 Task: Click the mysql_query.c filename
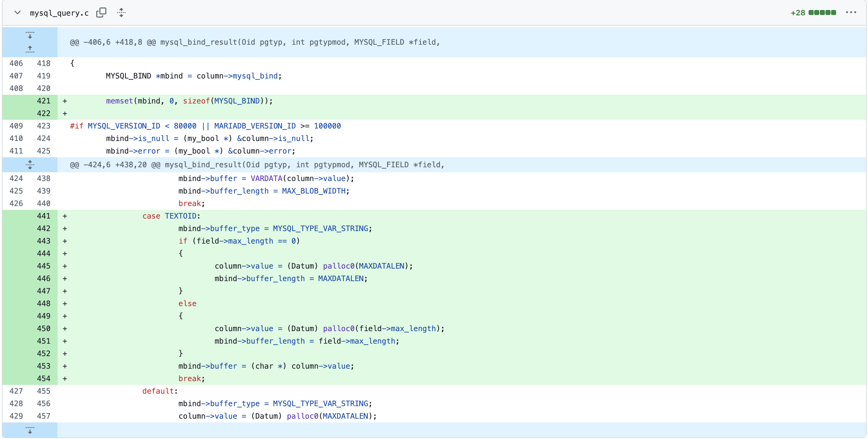click(59, 13)
